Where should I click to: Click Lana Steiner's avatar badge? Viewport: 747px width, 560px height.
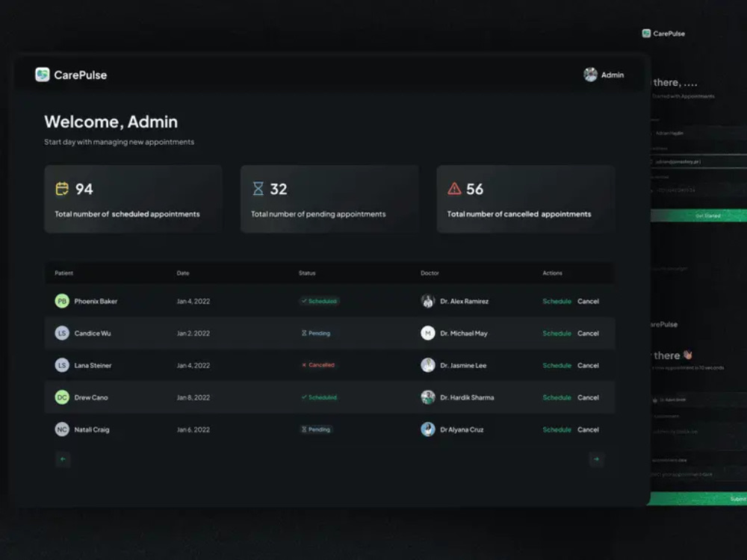tap(62, 365)
